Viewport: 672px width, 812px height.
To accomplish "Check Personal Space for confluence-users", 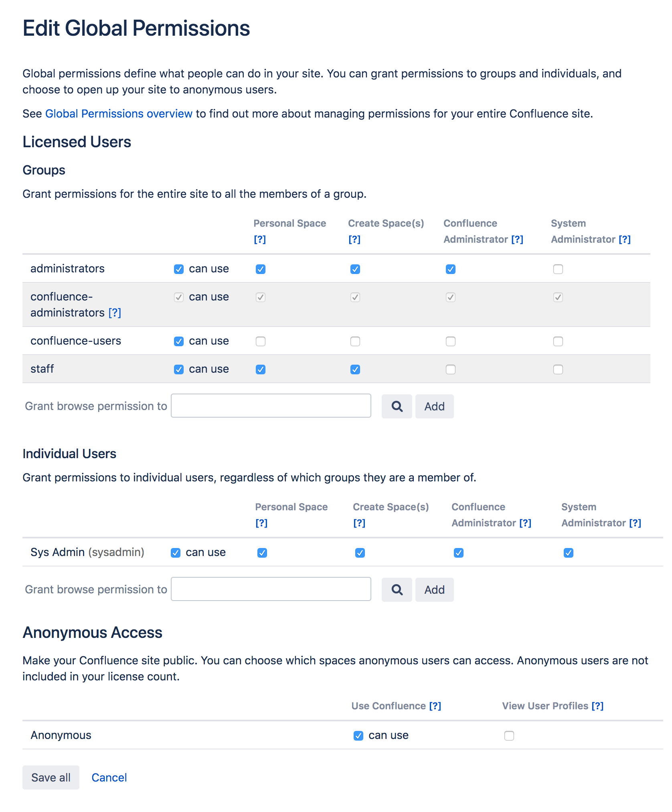I will coord(261,341).
